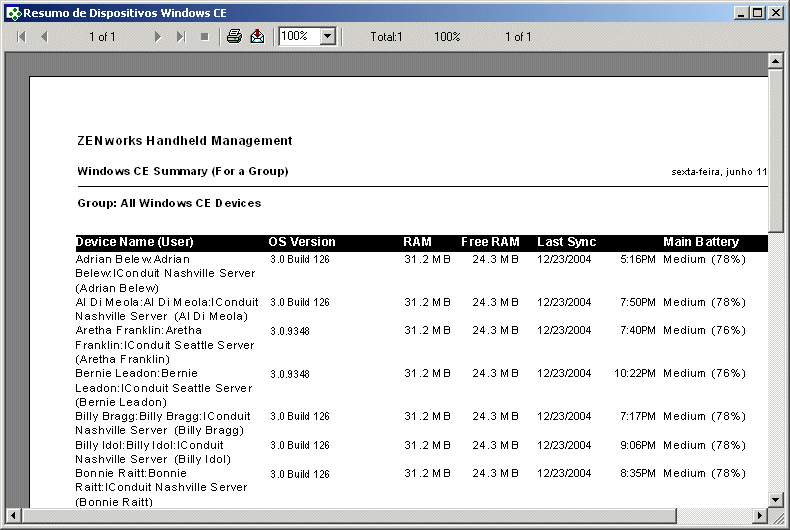Click 'Main Battery' column header
The height and width of the screenshot is (530, 790).
click(x=701, y=242)
